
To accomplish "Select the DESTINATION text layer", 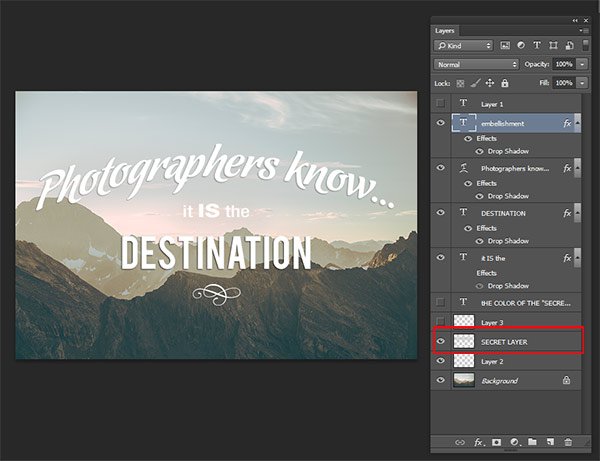I will tap(504, 213).
